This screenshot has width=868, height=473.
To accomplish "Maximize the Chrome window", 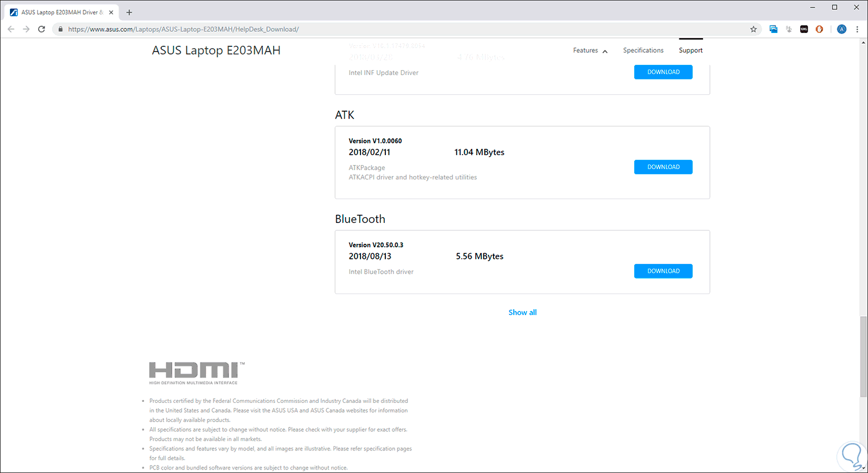I will pos(834,8).
